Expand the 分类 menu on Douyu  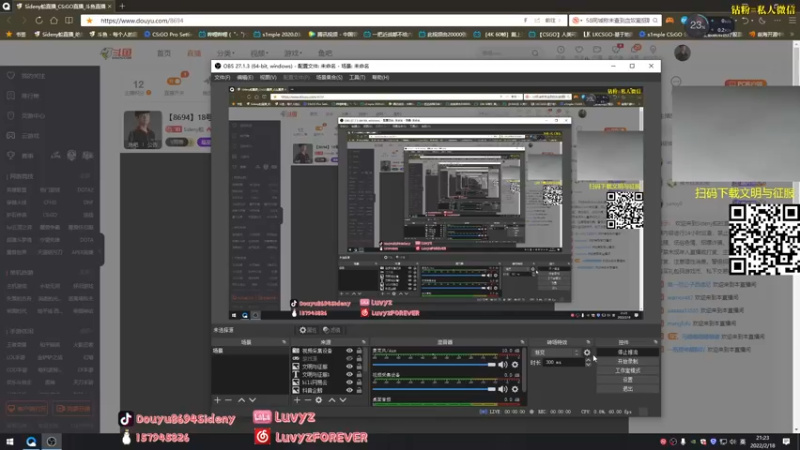point(225,53)
